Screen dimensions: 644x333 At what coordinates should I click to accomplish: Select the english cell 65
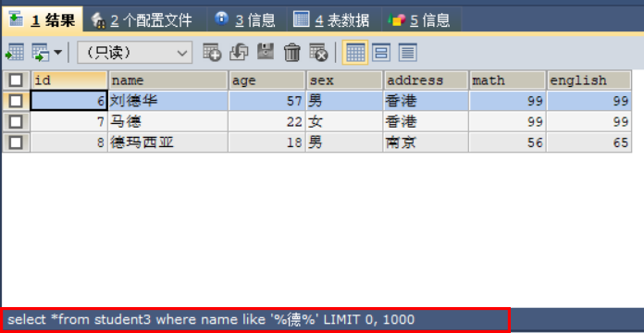click(589, 142)
